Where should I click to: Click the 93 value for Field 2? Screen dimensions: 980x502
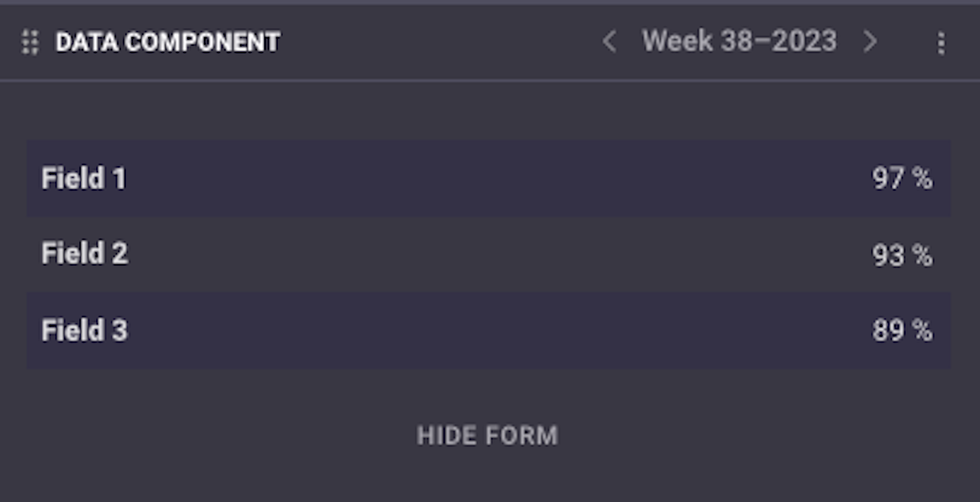[888, 255]
